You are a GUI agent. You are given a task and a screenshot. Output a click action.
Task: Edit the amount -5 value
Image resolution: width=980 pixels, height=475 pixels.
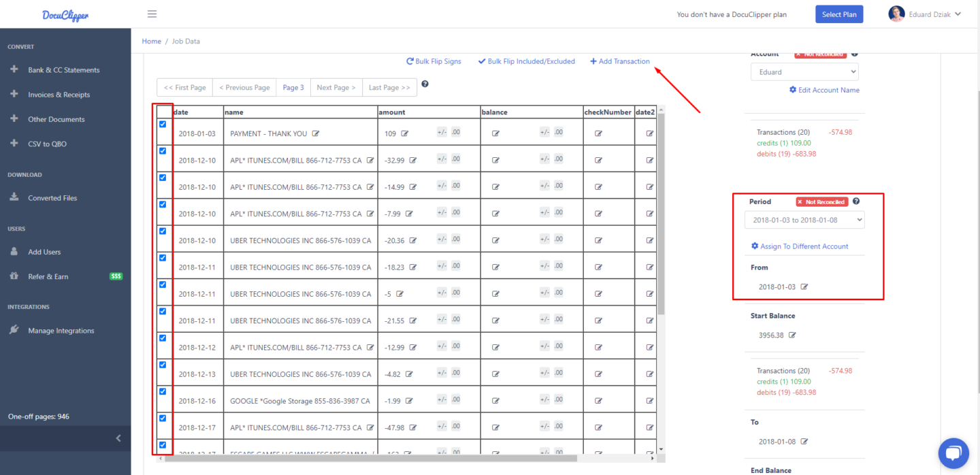[x=399, y=294]
